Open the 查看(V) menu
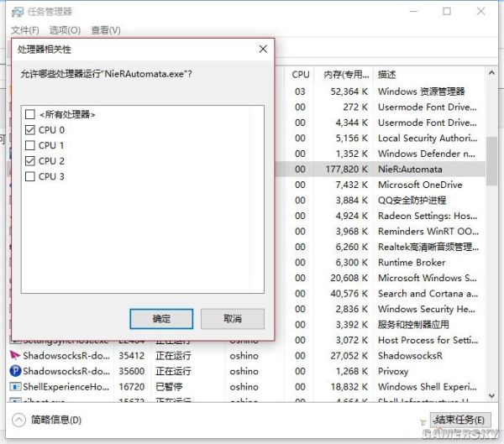 point(106,30)
